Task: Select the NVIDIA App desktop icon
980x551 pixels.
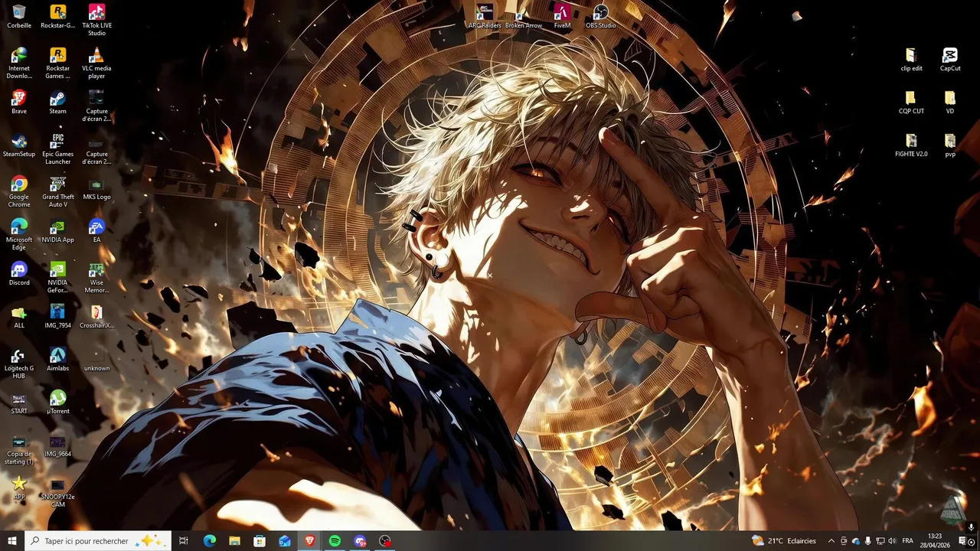Action: pos(57,231)
